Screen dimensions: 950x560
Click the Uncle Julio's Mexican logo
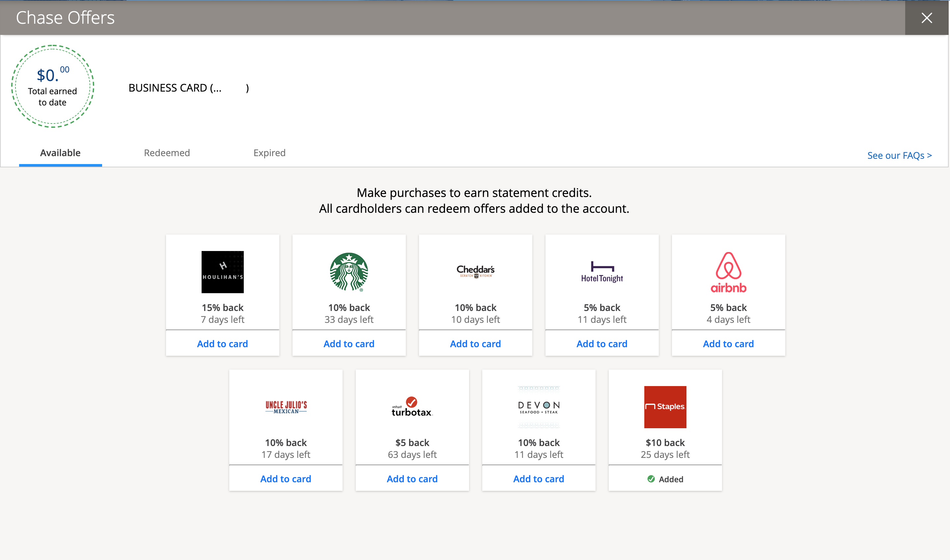286,407
